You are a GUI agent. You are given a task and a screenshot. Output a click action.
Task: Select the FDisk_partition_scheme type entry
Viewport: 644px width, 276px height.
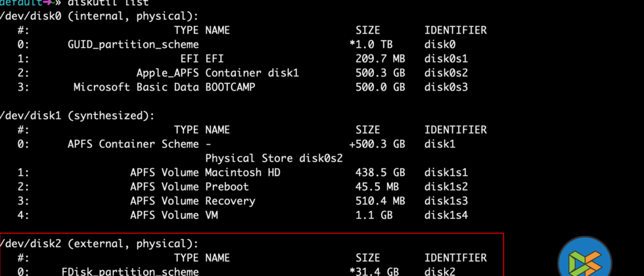[x=130, y=271]
